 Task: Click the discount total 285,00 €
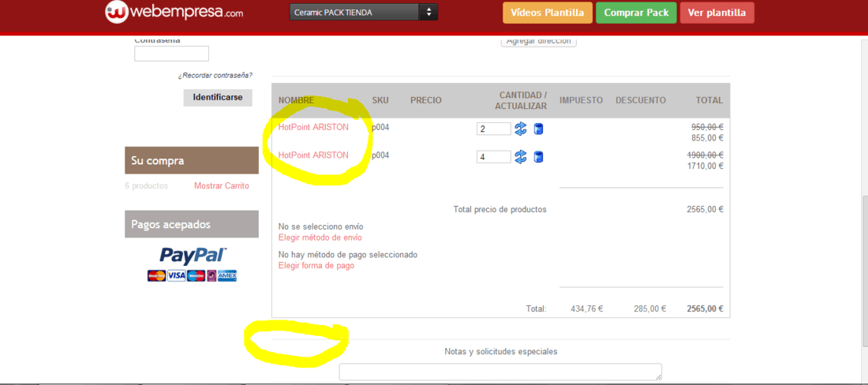pos(650,309)
